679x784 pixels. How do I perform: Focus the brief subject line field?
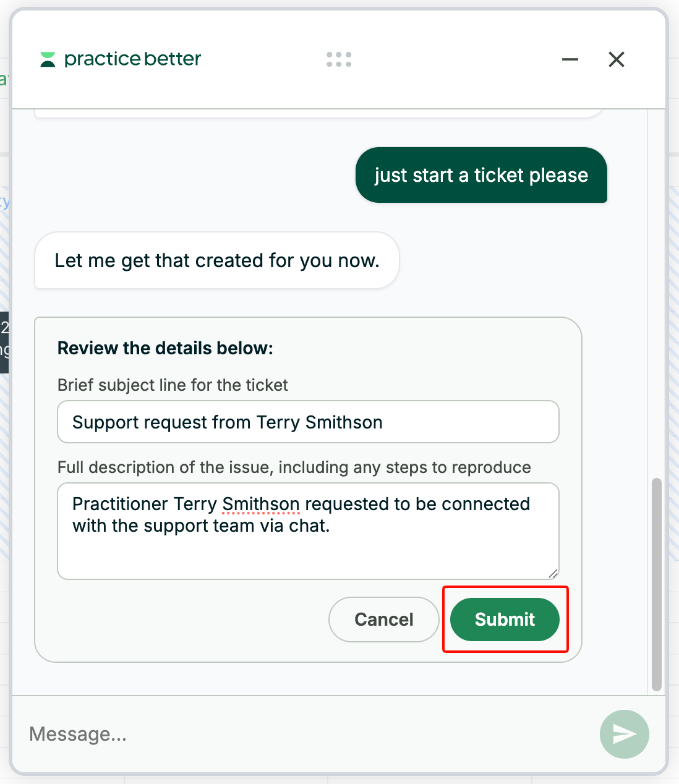coord(308,422)
